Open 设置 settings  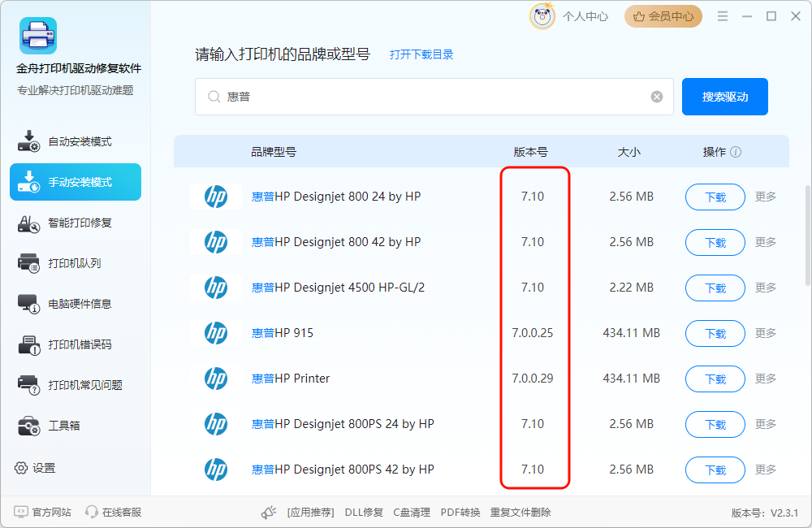[x=35, y=468]
